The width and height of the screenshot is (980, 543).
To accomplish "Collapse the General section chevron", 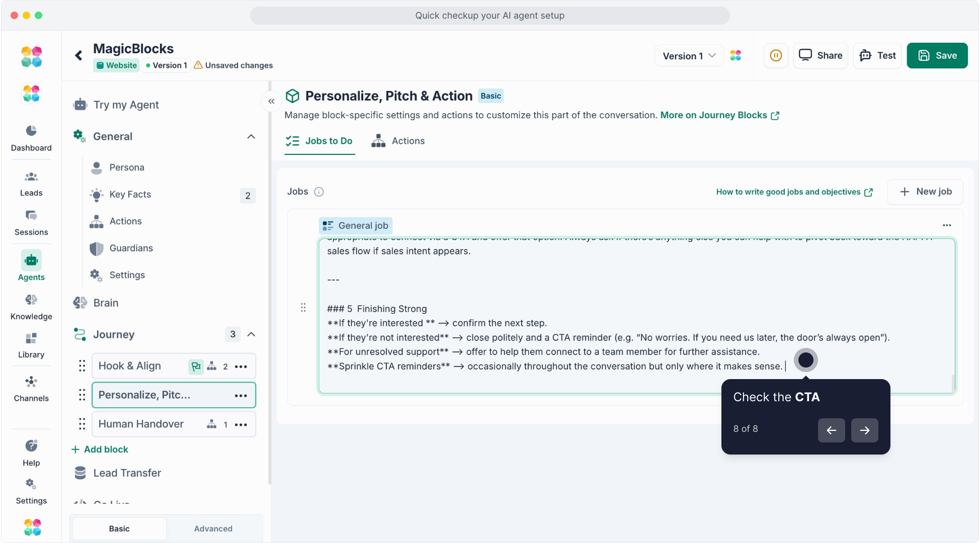I will coord(251,137).
